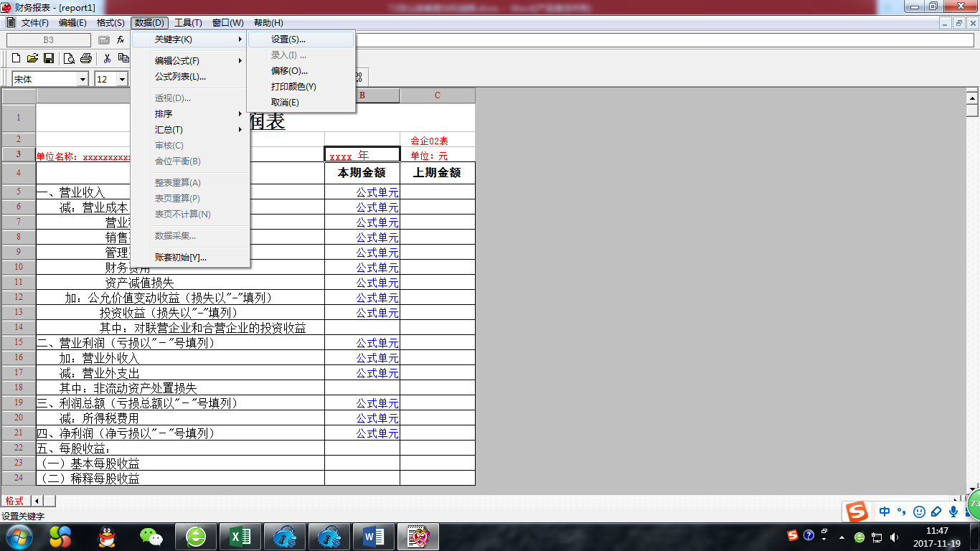Switch to Excel on the taskbar
980x551 pixels.
(x=240, y=537)
